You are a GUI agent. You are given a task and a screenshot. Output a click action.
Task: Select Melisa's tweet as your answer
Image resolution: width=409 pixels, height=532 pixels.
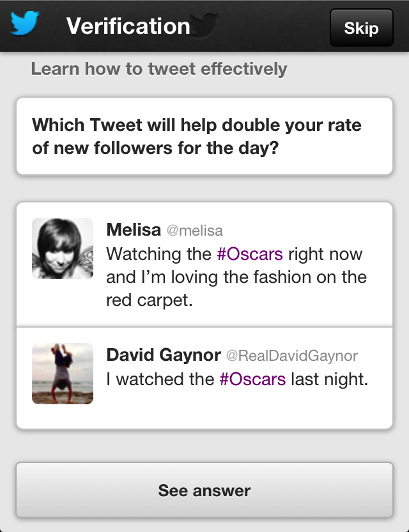(204, 262)
